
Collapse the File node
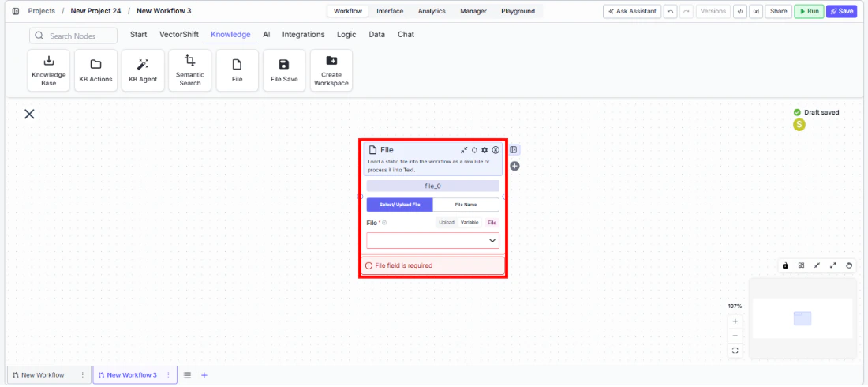464,150
